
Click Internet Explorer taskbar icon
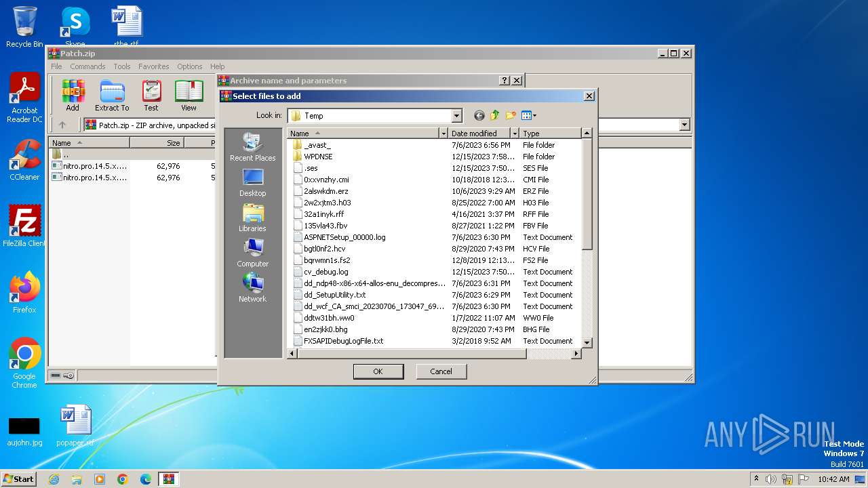(x=54, y=479)
